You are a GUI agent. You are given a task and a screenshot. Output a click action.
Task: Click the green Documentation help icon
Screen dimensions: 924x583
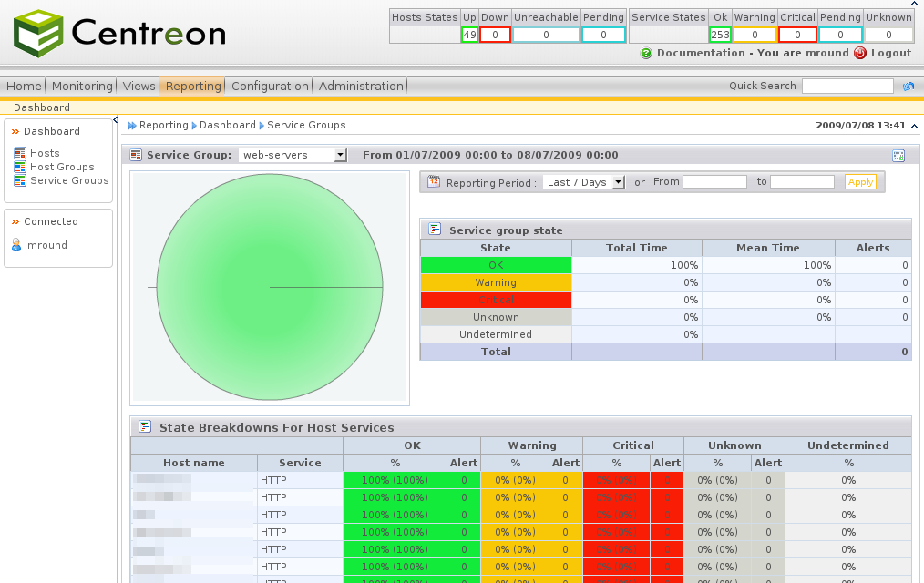(x=646, y=54)
